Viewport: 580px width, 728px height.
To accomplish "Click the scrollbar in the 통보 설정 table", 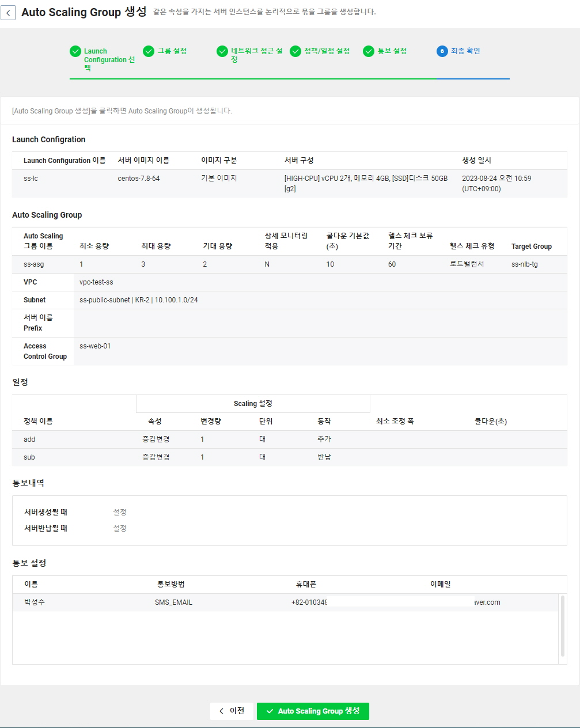I will click(563, 625).
